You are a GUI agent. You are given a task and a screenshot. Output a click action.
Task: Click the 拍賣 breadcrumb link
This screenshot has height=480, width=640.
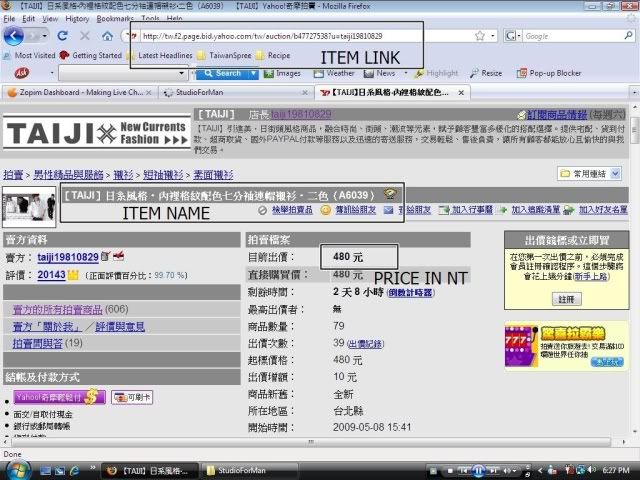pyautogui.click(x=13, y=175)
